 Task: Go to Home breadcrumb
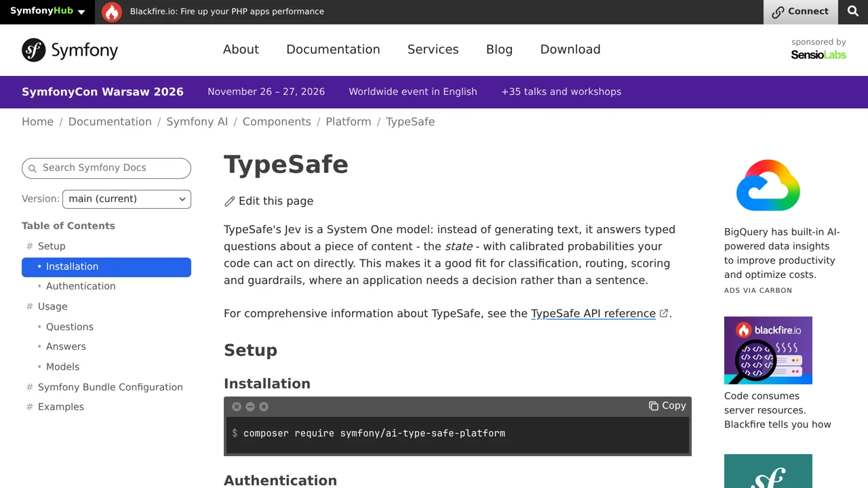pos(37,122)
